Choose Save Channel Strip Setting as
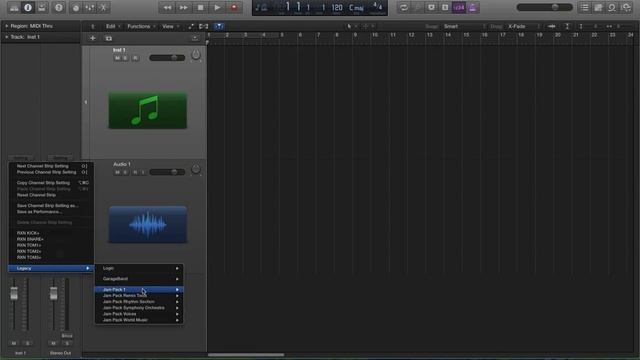Image resolution: width=640 pixels, height=360 pixels. click(x=51, y=206)
